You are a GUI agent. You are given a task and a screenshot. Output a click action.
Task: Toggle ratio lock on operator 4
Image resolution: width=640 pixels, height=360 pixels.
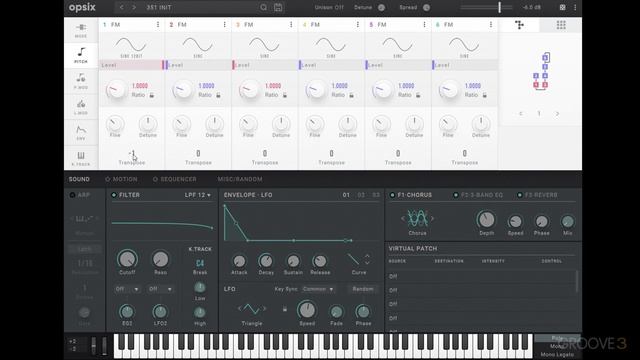point(351,95)
